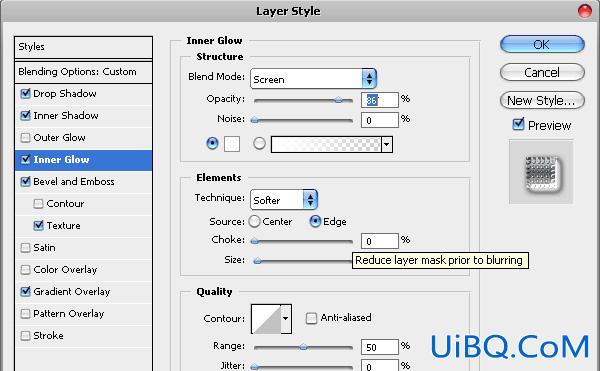
Task: Enable the Anti-aliased checkbox
Action: coord(311,318)
